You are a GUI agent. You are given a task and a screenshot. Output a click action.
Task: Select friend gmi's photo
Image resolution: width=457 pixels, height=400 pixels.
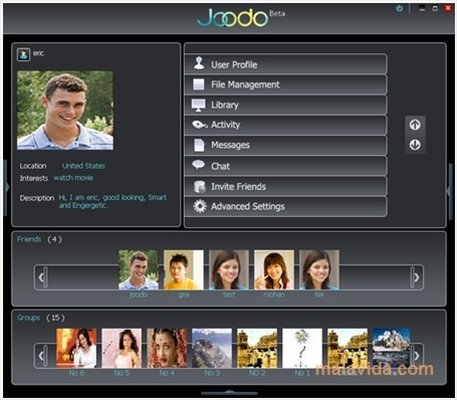tap(184, 270)
